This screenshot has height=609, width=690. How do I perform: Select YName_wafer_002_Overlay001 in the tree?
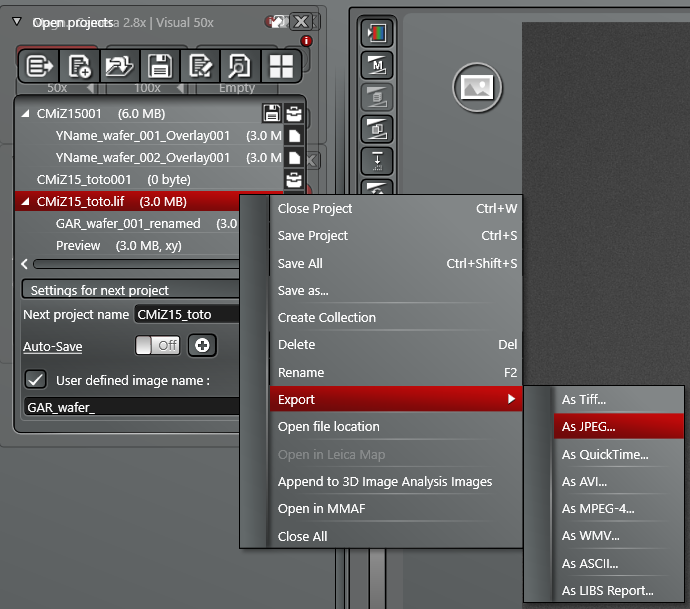pyautogui.click(x=143, y=158)
